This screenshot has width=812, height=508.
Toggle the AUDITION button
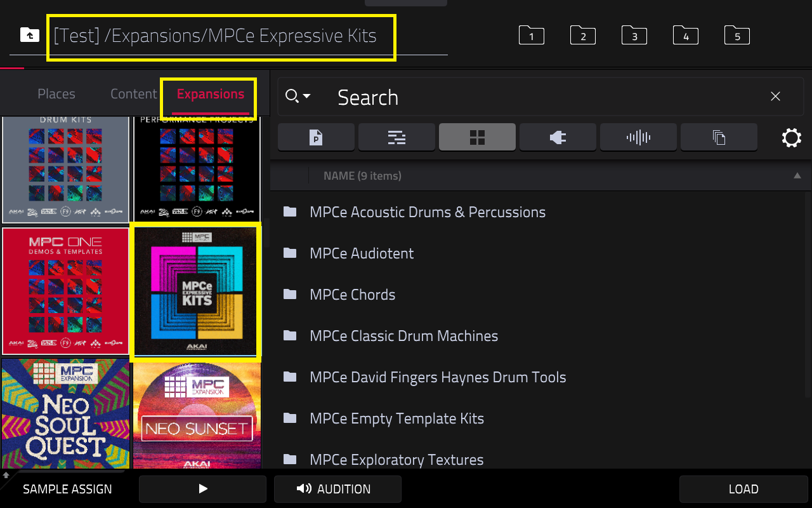click(337, 489)
